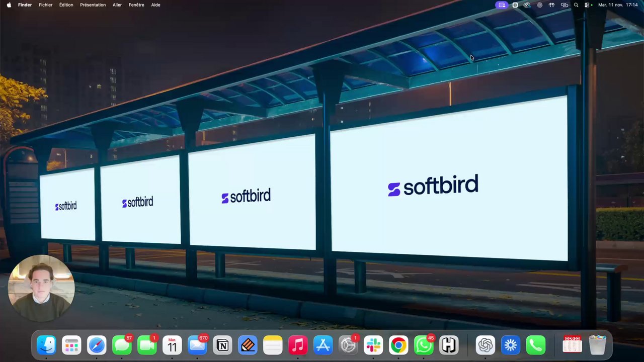Open the Fenêtre menu

pyautogui.click(x=136, y=5)
